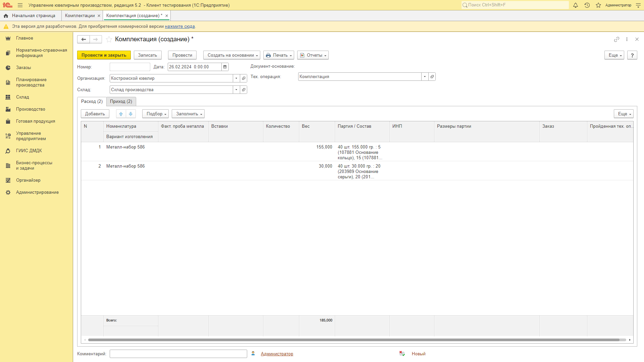This screenshot has height=362, width=644.
Task: Click the Провести button
Action: [182, 55]
